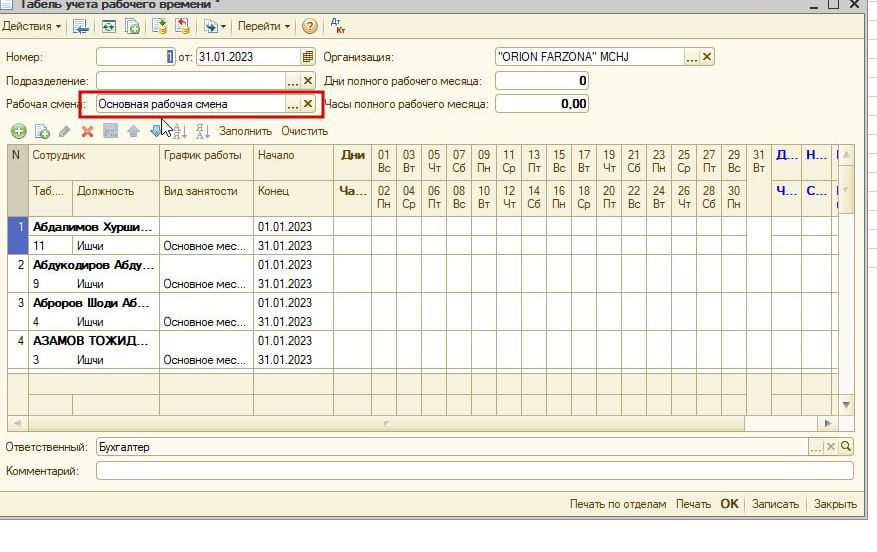
Task: Click the Очистить button
Action: tap(304, 131)
